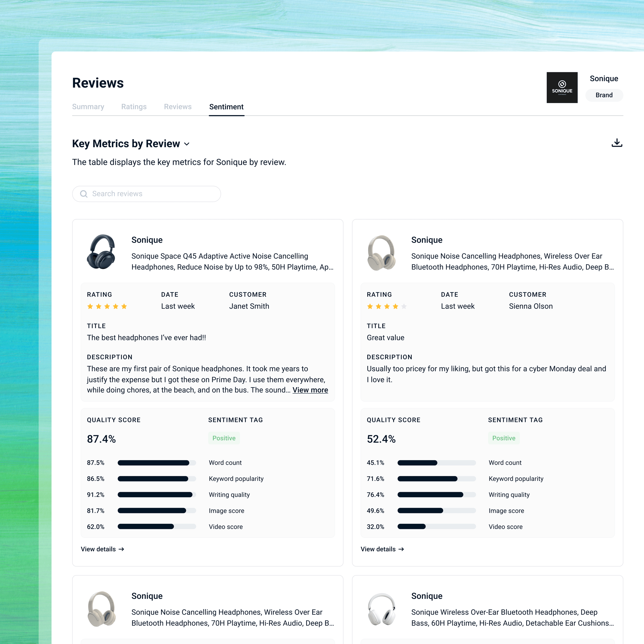Image resolution: width=644 pixels, height=644 pixels.
Task: Click the dark blue Space Q45 headphones thumbnail
Action: [x=101, y=252]
